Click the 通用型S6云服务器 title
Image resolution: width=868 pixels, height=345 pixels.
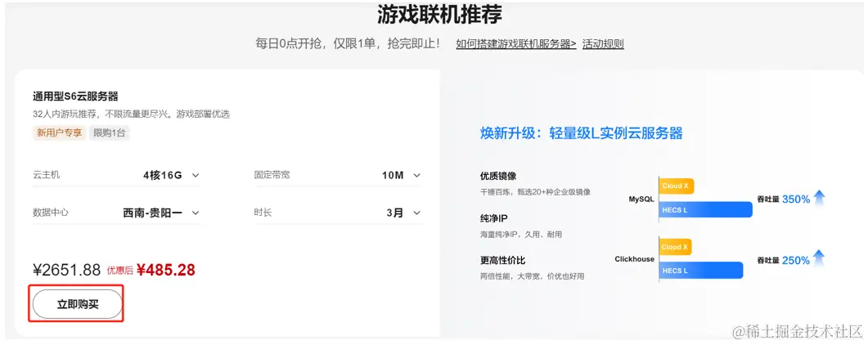pyautogui.click(x=76, y=96)
